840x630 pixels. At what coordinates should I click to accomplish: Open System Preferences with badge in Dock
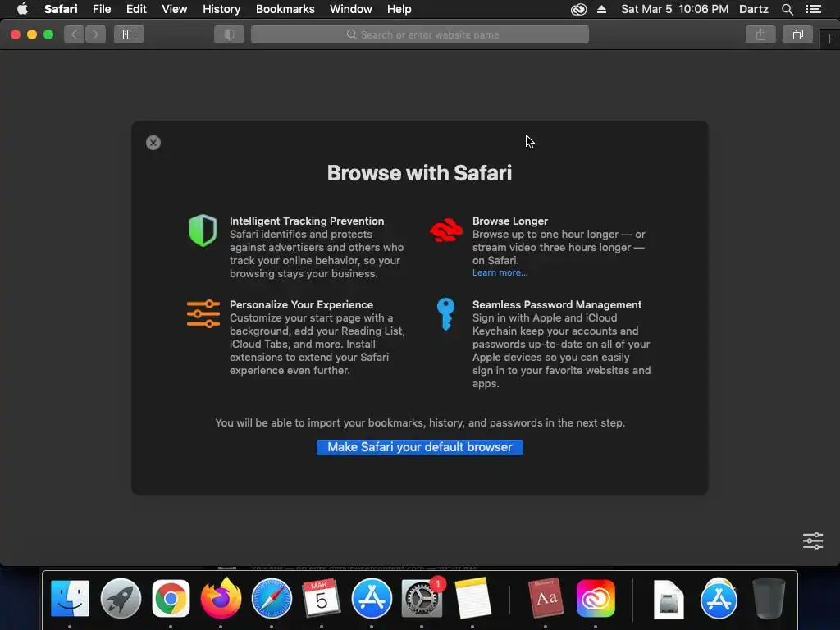[422, 597]
